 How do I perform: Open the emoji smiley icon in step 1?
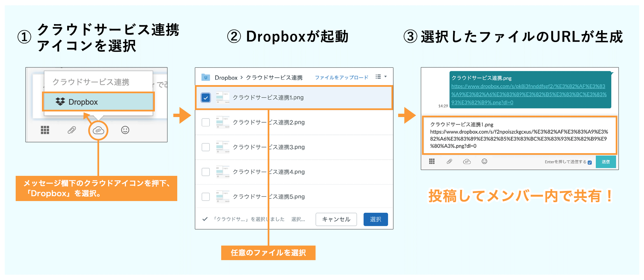125,130
